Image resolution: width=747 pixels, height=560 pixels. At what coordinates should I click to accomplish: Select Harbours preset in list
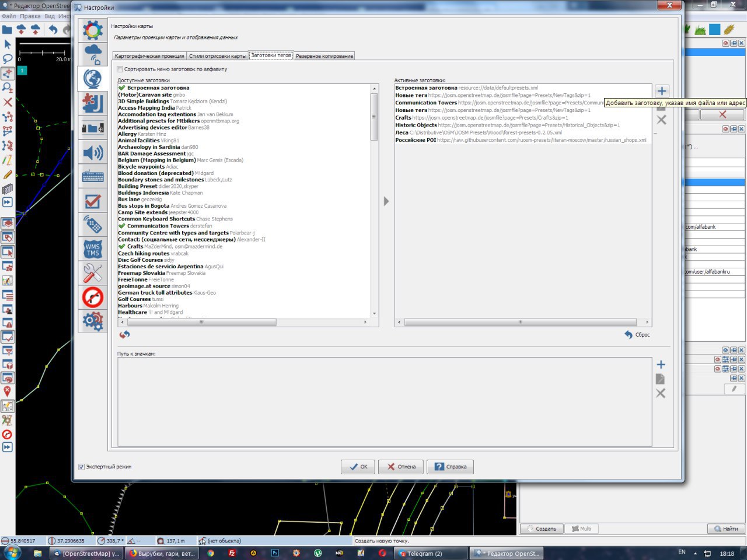(x=148, y=306)
